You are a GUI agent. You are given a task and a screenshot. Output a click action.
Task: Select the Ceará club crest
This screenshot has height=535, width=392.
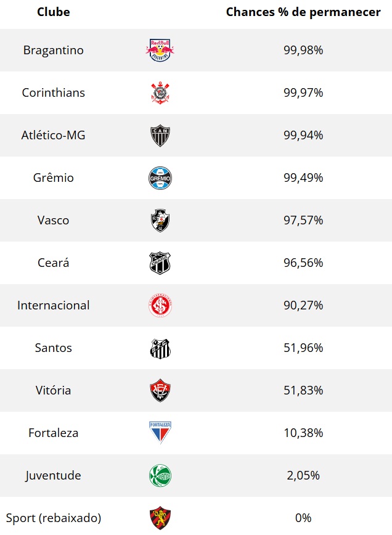click(160, 263)
